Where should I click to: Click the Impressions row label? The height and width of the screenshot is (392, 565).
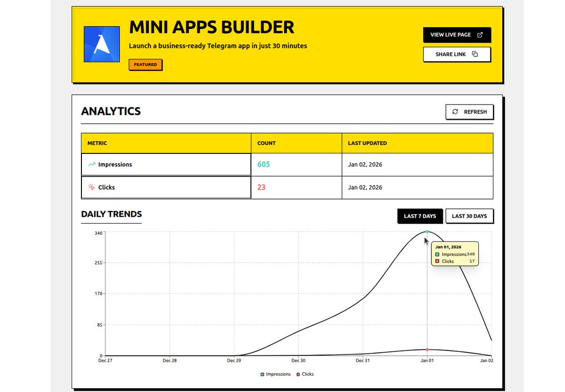pos(115,165)
